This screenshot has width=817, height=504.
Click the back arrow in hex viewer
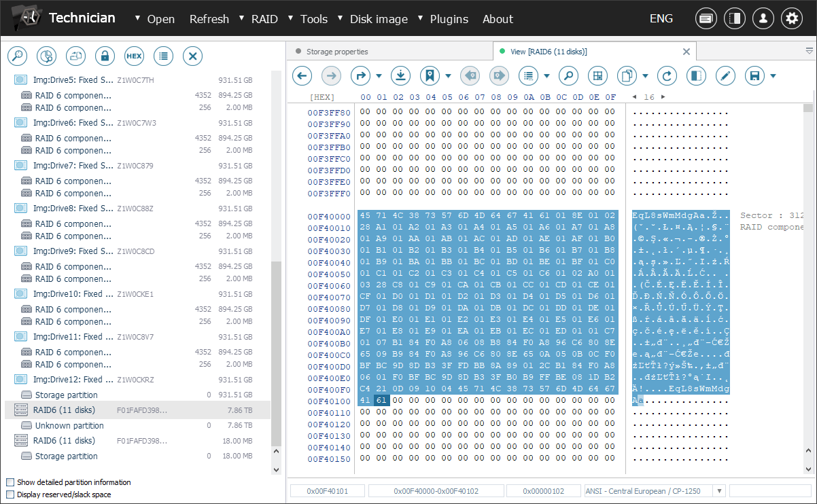pos(302,75)
